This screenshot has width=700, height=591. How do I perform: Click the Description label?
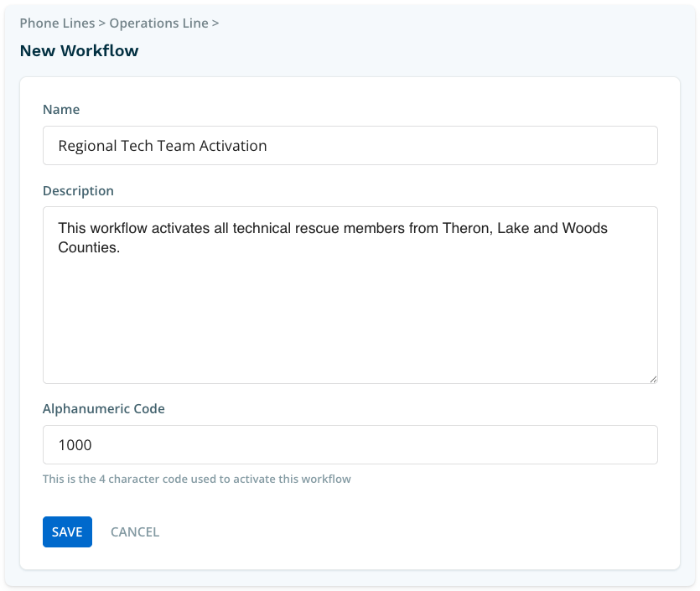tap(78, 190)
